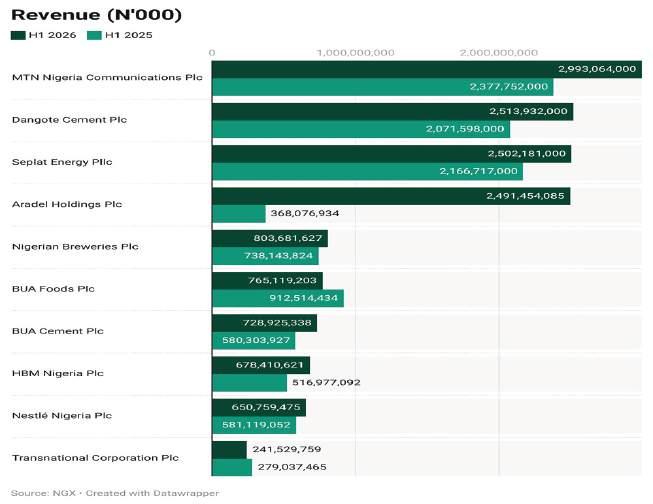This screenshot has height=504, width=653.
Task: Click the Aradel Holdings 368,076,934 value label
Action: click(x=305, y=214)
